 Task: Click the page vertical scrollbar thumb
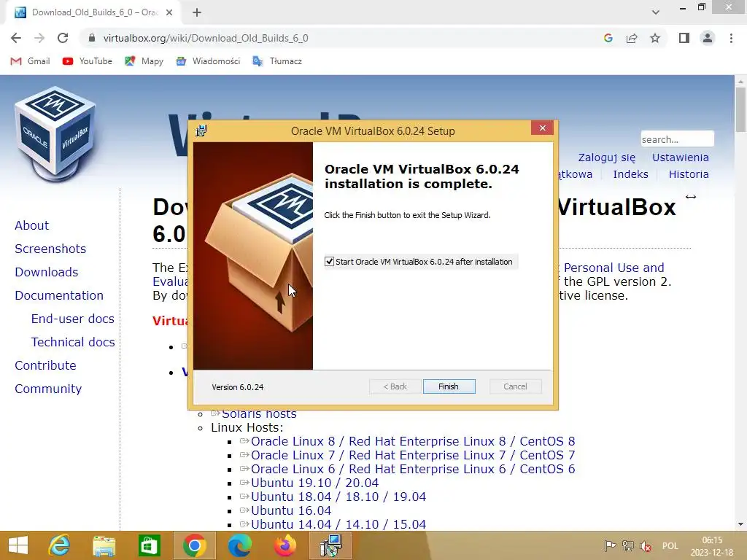click(x=740, y=109)
